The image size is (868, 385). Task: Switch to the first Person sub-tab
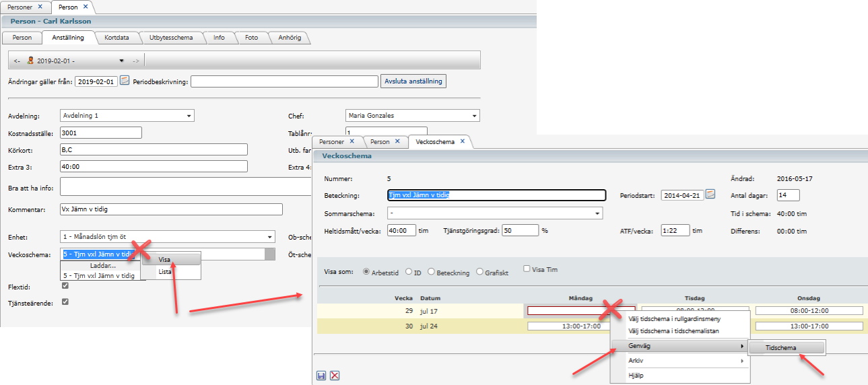(x=22, y=38)
